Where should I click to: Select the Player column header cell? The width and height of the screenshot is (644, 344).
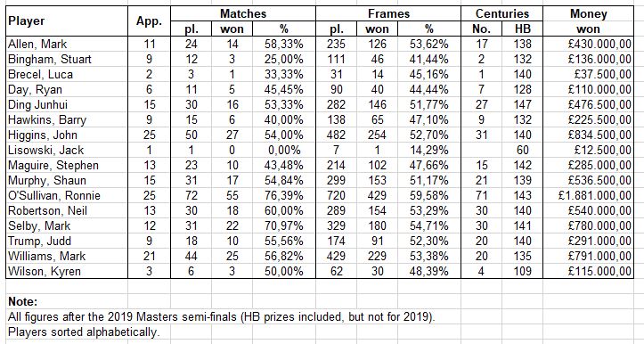click(x=67, y=21)
